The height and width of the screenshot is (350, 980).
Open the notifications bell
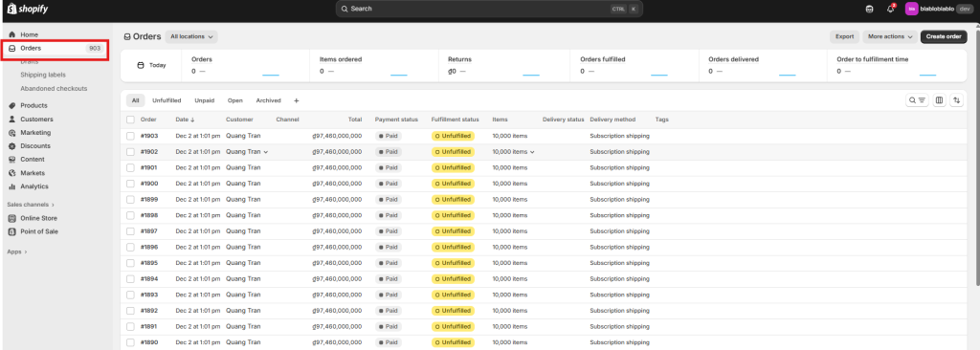tap(891, 9)
